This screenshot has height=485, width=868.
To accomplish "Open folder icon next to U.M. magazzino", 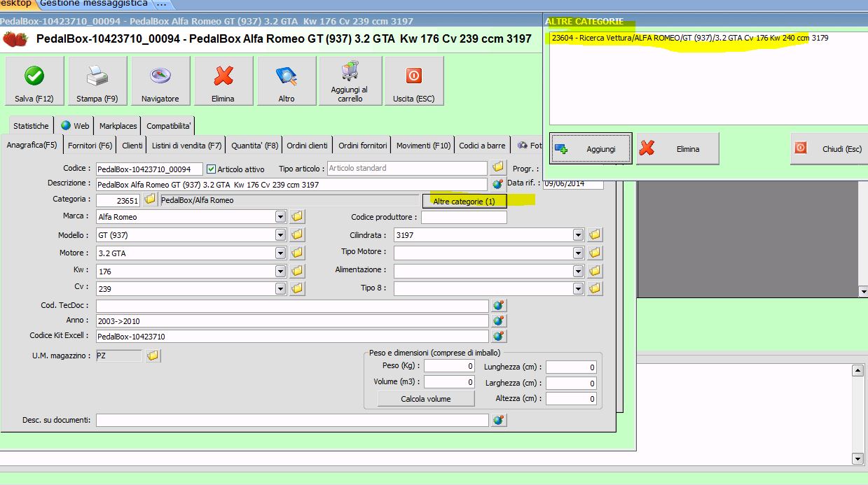I will click(153, 356).
